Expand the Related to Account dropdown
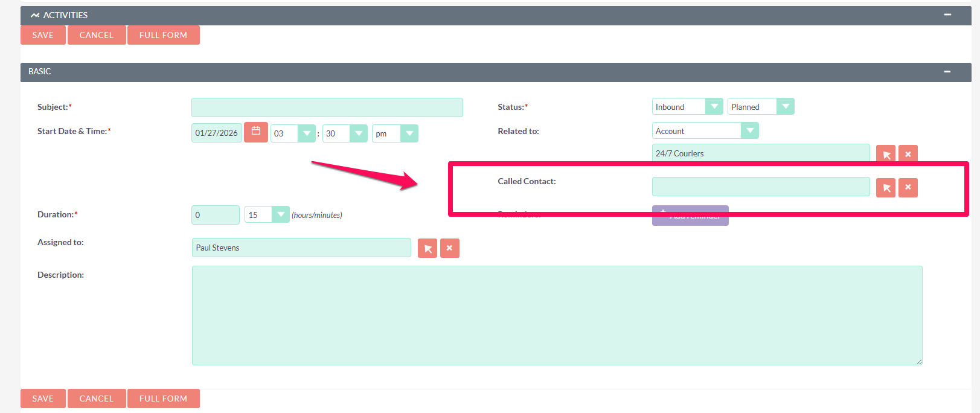 (x=705, y=131)
